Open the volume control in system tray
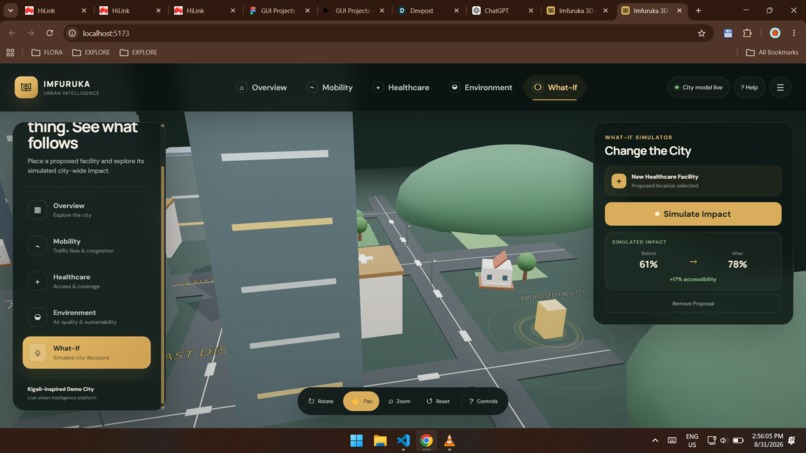Image resolution: width=806 pixels, height=453 pixels. pos(723,441)
